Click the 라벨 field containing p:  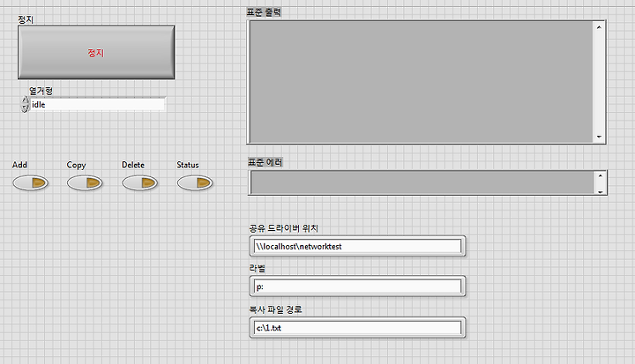[x=357, y=286]
